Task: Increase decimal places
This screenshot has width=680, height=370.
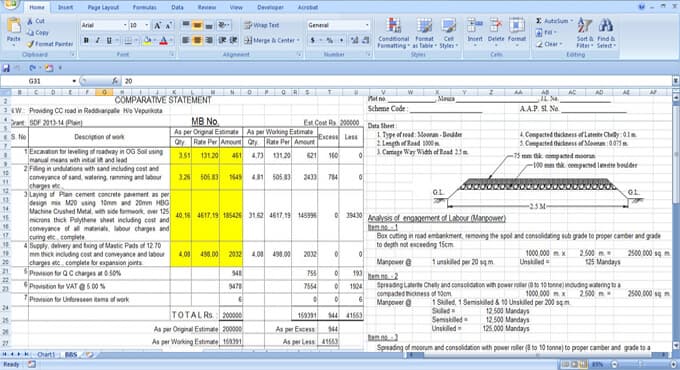Action: tap(355, 40)
